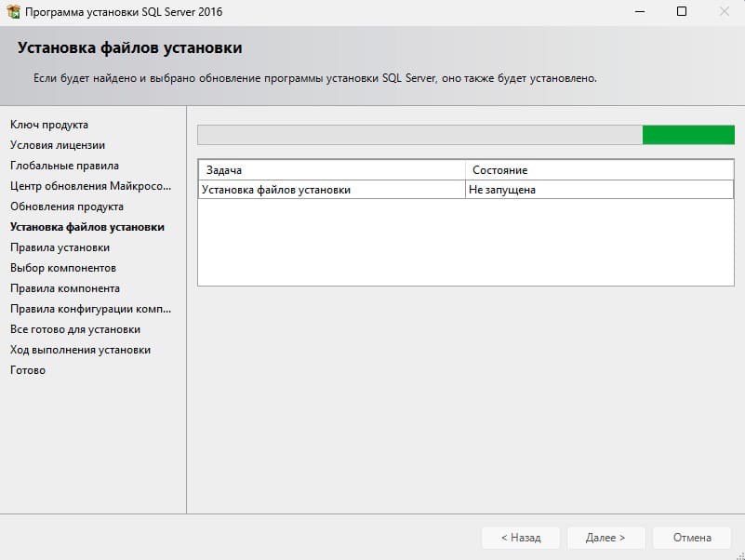Maximize the SQL Server 2016 setup window
Image resolution: width=745 pixels, height=560 pixels.
(682, 11)
